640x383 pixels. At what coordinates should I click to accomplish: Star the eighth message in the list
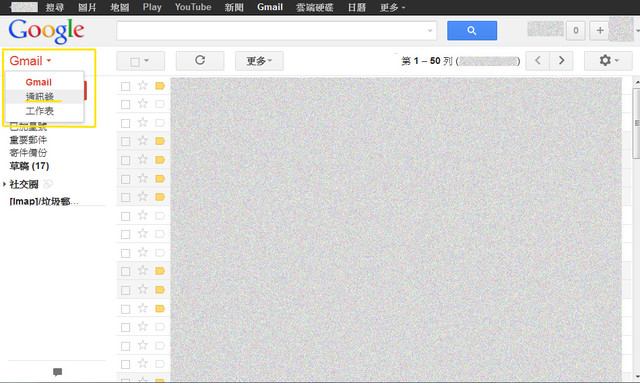(142, 216)
